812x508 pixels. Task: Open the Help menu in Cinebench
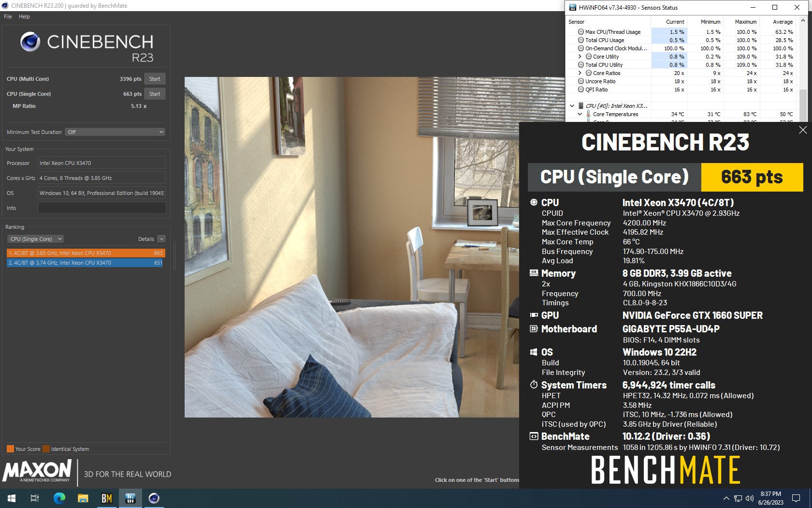point(24,16)
